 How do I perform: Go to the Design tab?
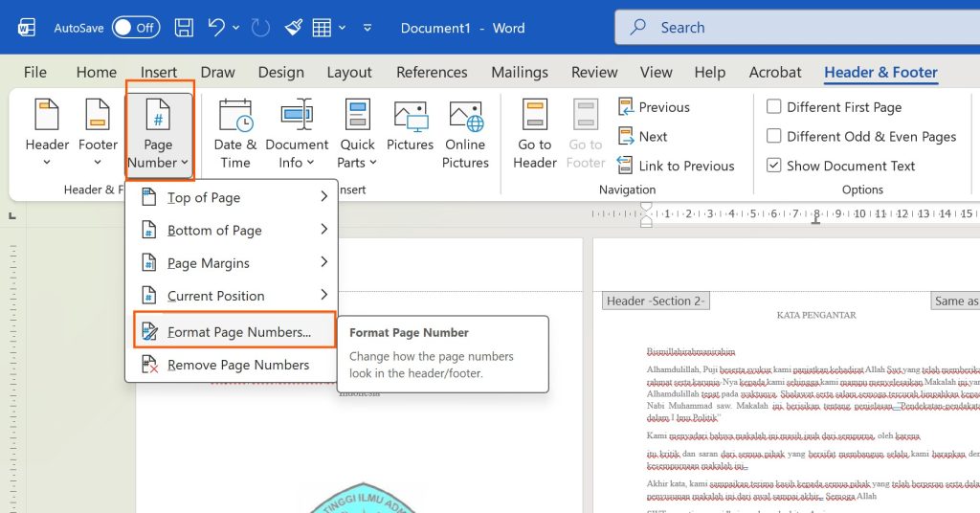pyautogui.click(x=281, y=73)
